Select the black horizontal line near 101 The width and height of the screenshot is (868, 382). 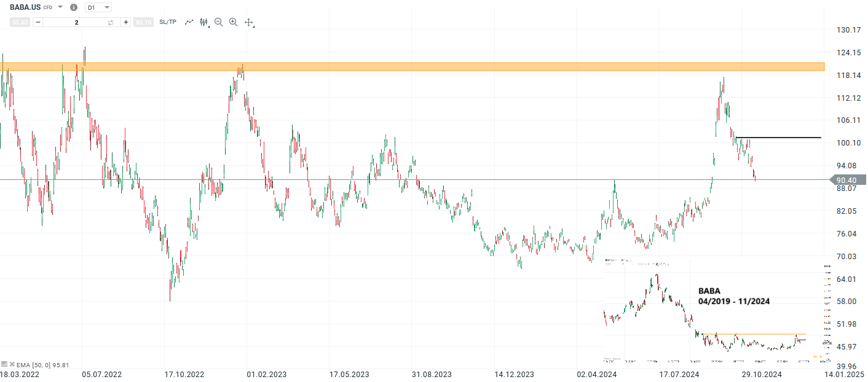pyautogui.click(x=778, y=138)
